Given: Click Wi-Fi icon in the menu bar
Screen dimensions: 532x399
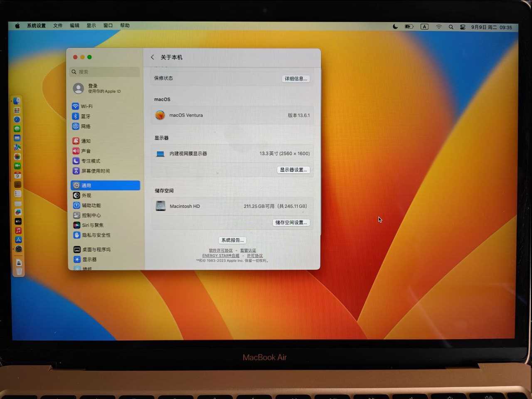Looking at the screenshot, I should pyautogui.click(x=438, y=27).
